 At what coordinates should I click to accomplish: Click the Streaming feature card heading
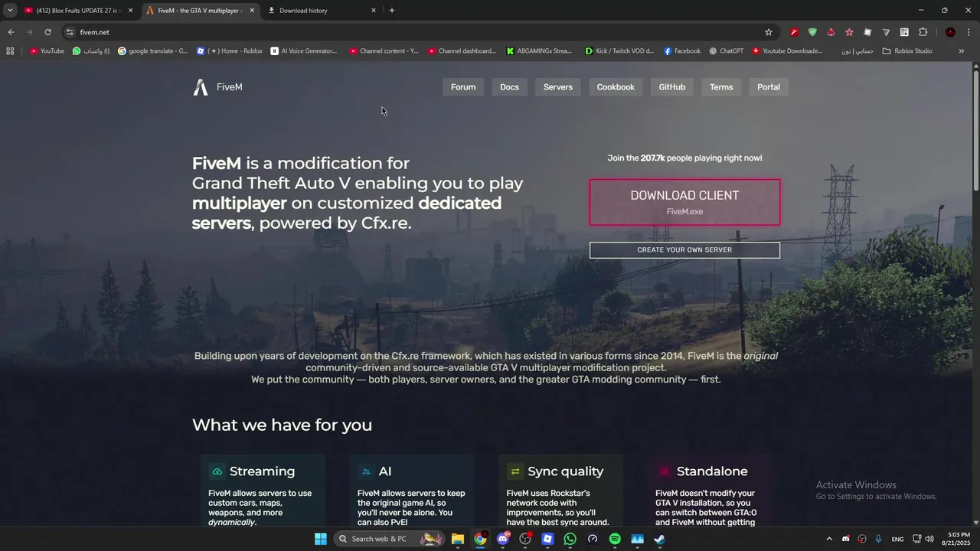tap(262, 471)
